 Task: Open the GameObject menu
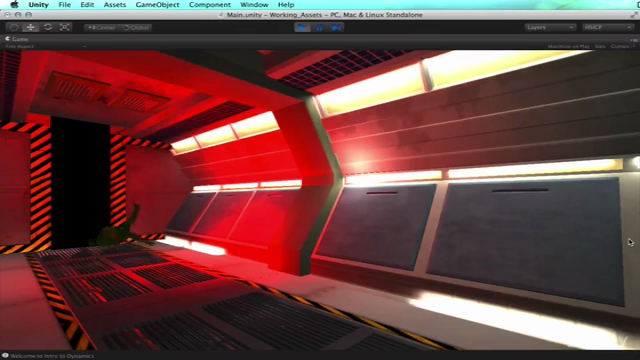[157, 5]
